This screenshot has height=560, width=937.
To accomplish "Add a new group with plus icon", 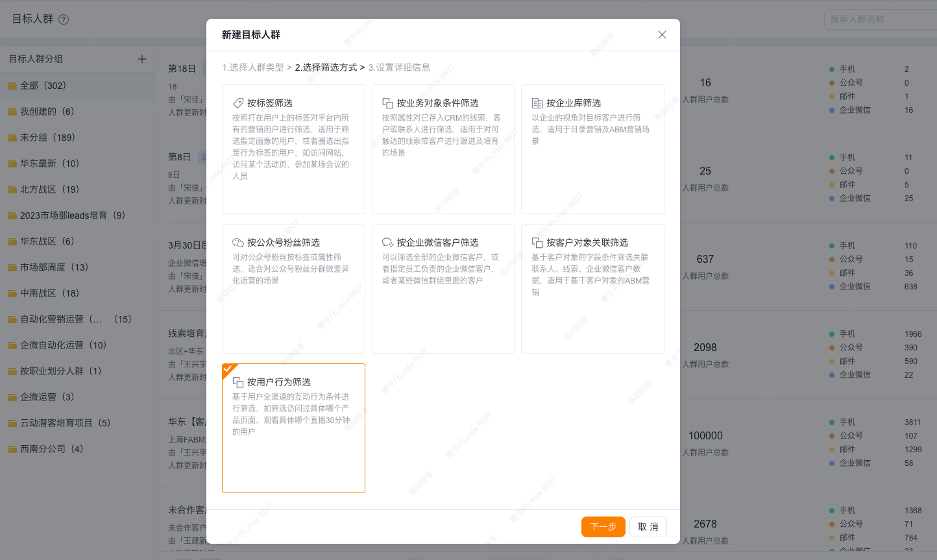I will (142, 59).
